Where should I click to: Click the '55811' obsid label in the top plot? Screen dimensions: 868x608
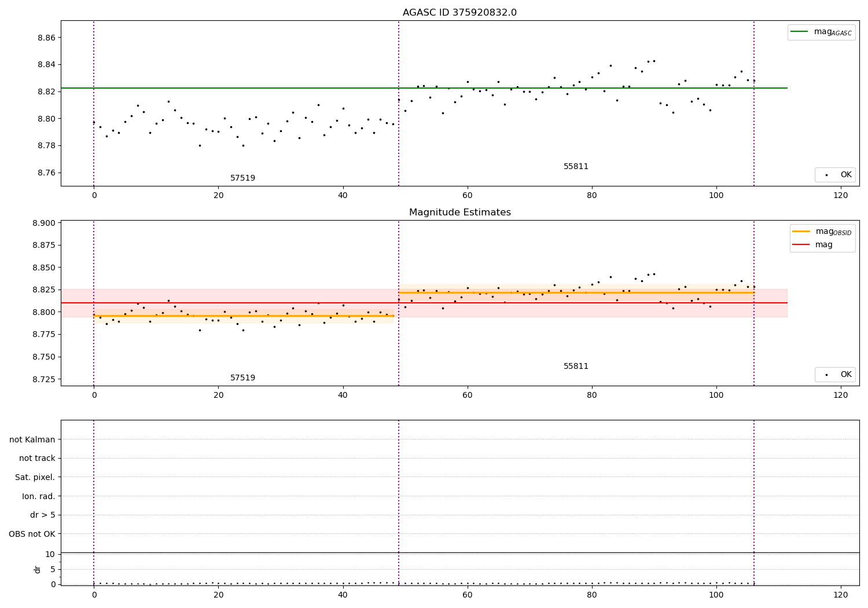(576, 167)
